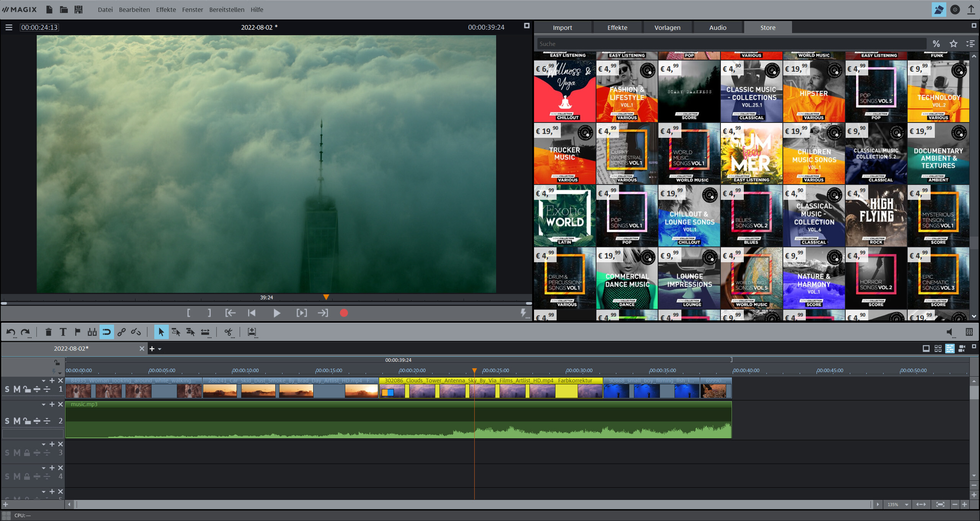Open the marker flag tool
The height and width of the screenshot is (521, 980).
point(77,332)
